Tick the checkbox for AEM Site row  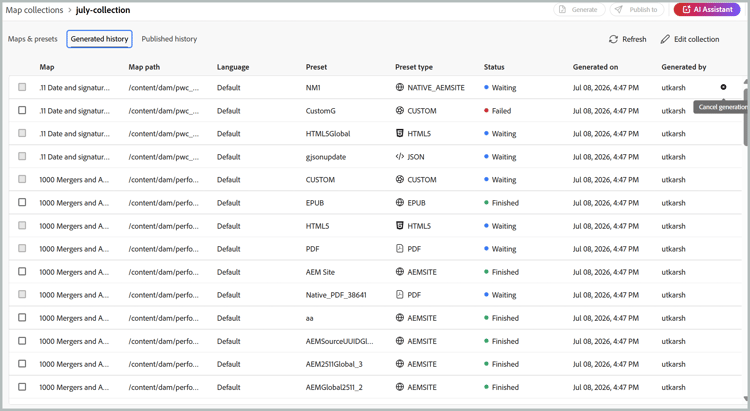[x=22, y=271]
